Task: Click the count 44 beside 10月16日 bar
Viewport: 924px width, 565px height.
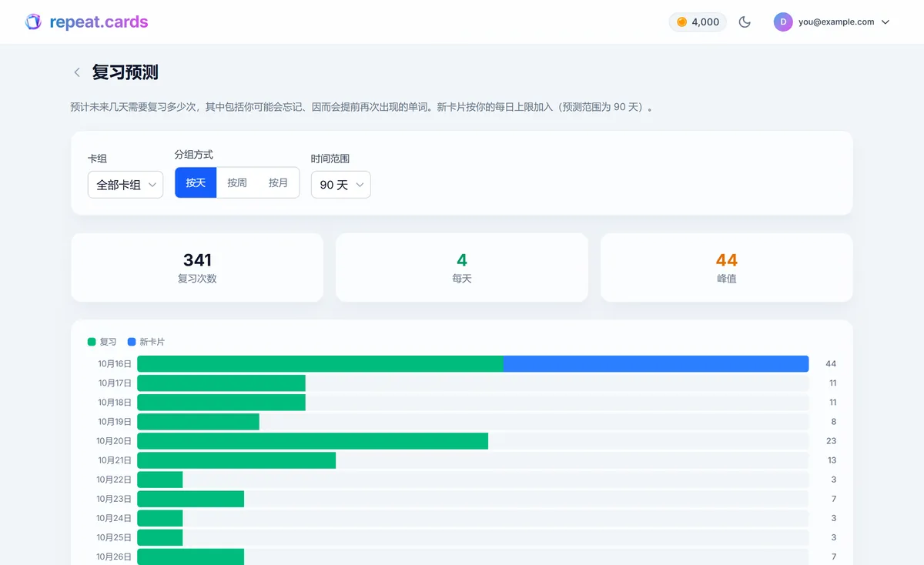Action: click(831, 363)
